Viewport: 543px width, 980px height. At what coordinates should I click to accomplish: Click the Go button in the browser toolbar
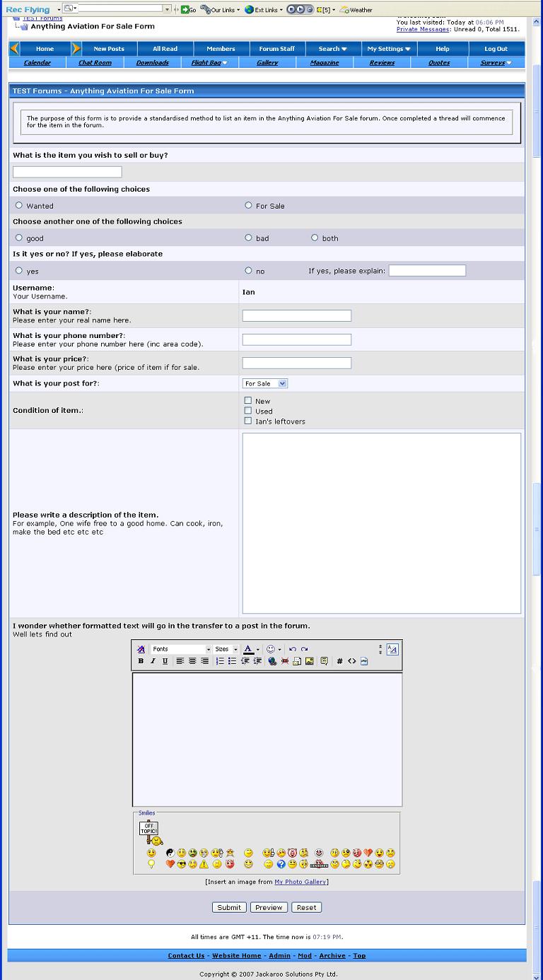pos(188,10)
